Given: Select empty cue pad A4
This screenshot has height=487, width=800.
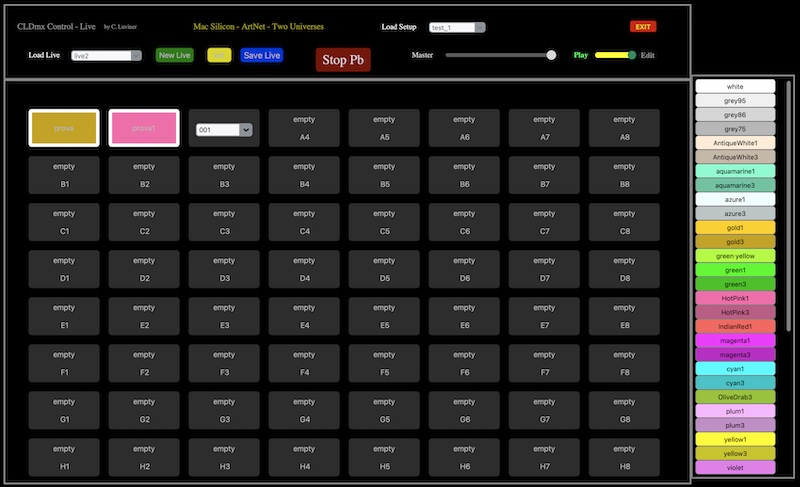Looking at the screenshot, I should tap(304, 128).
